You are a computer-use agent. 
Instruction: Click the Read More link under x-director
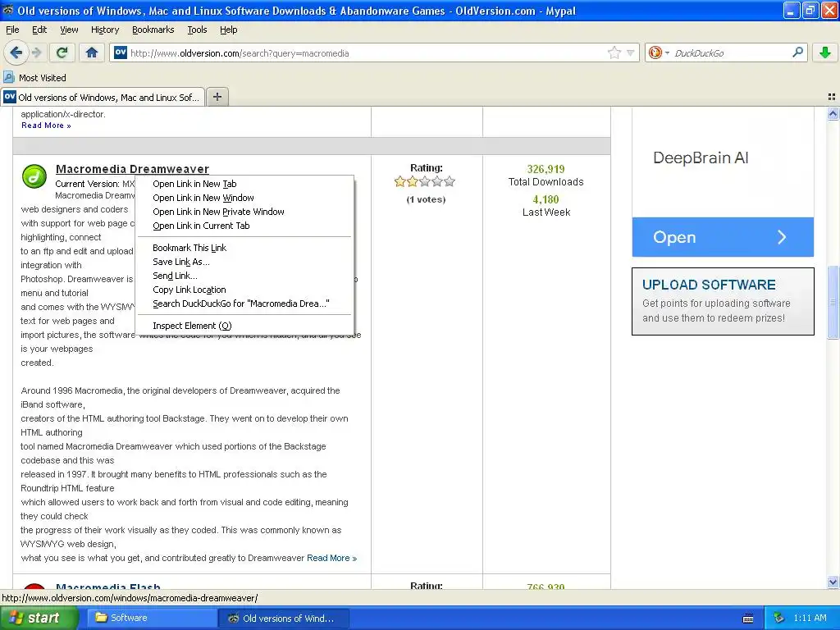pos(46,126)
